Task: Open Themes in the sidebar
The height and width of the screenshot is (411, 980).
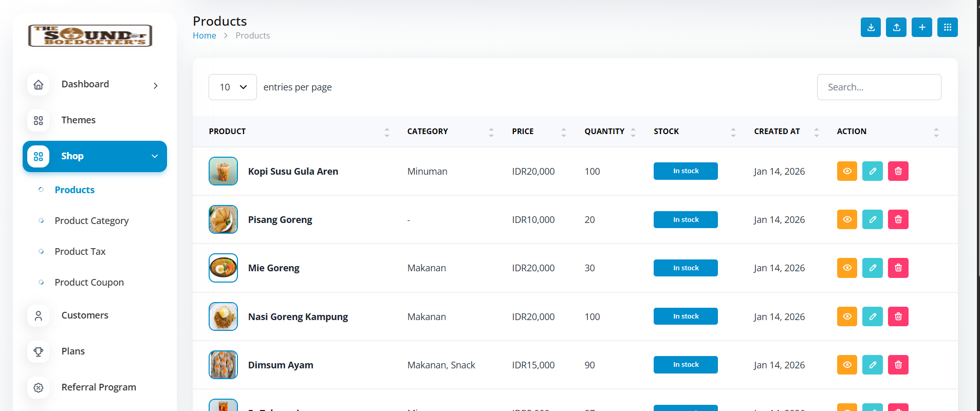Action: tap(78, 120)
